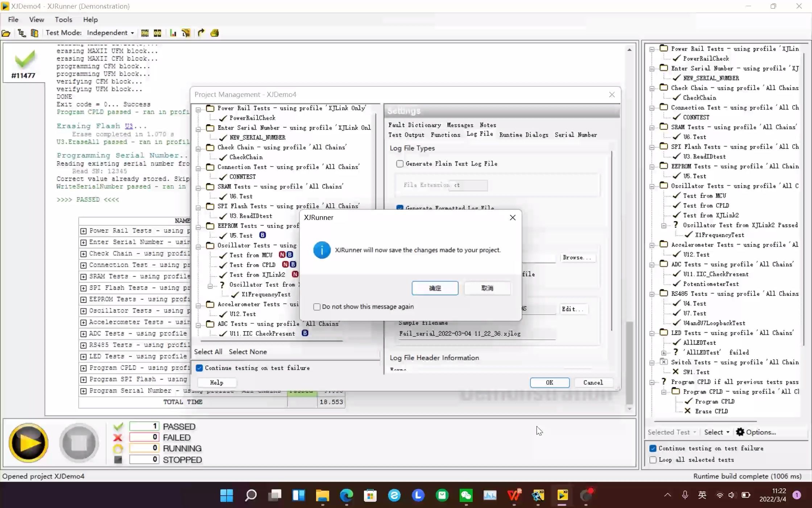Open WeChat from the taskbar
Screen dimensions: 812x508
pos(466,495)
